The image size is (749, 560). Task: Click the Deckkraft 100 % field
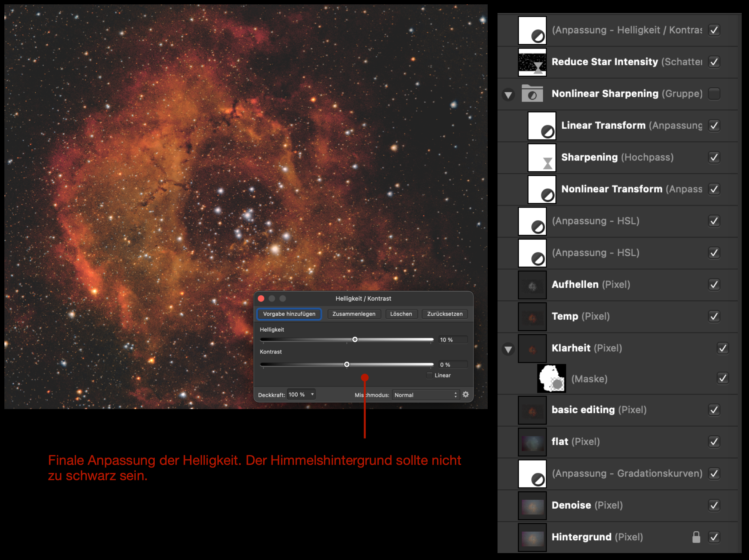(x=301, y=395)
